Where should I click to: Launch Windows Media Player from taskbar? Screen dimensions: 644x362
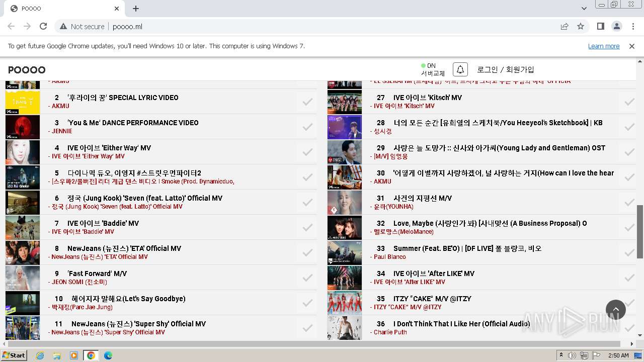click(74, 355)
